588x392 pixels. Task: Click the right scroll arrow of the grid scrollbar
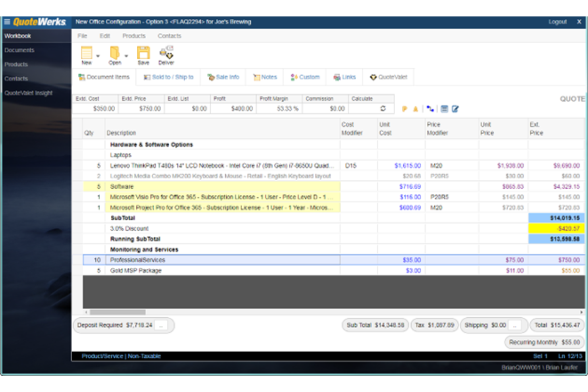[581, 312]
